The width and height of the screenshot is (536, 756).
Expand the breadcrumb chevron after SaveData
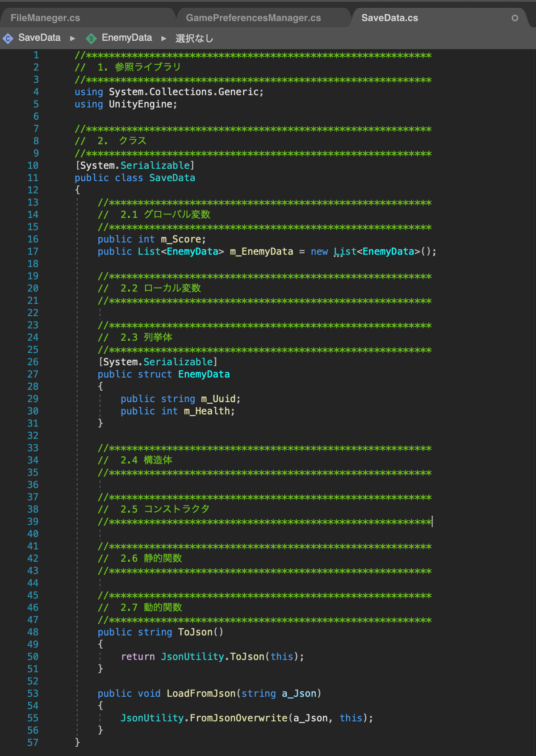pos(72,38)
